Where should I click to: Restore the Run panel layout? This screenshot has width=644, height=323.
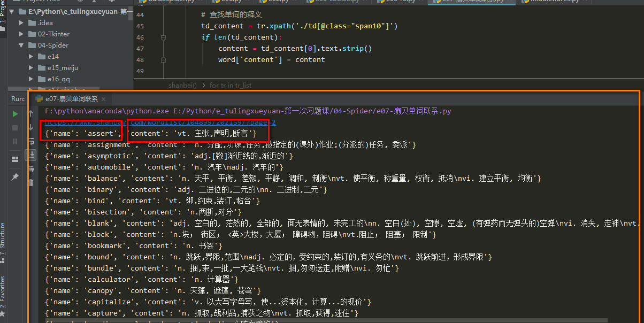coord(16,159)
